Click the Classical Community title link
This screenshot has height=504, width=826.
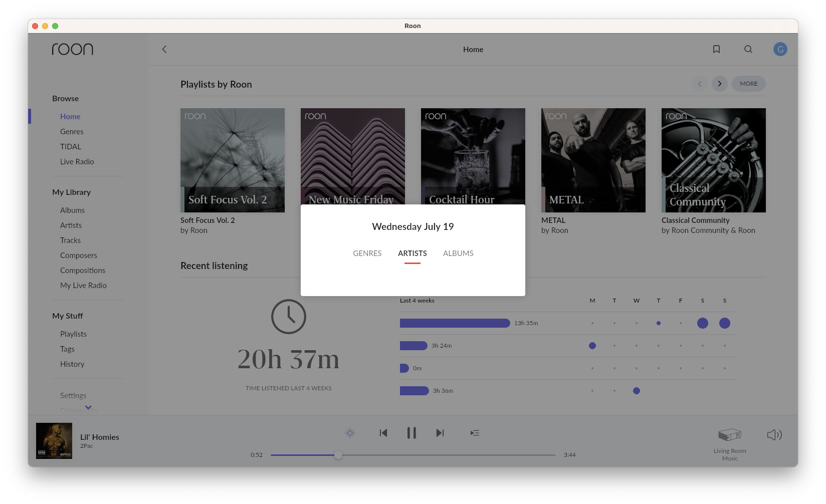tap(696, 220)
